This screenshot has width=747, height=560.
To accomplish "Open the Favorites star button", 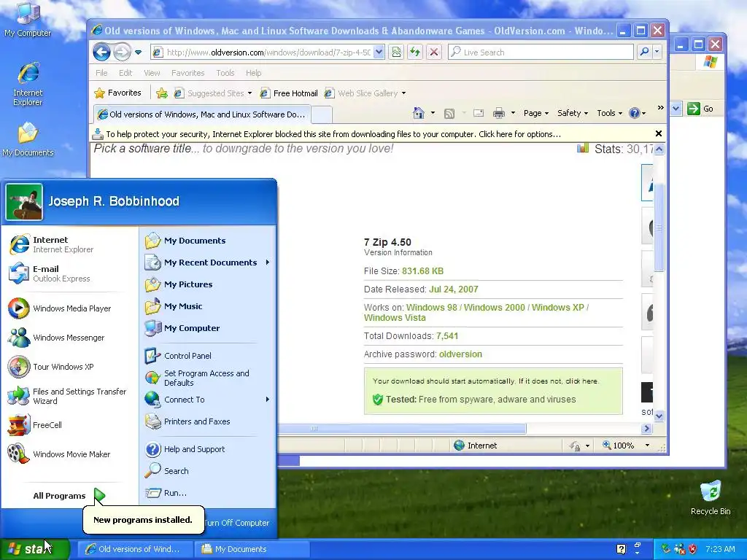I will click(x=118, y=93).
